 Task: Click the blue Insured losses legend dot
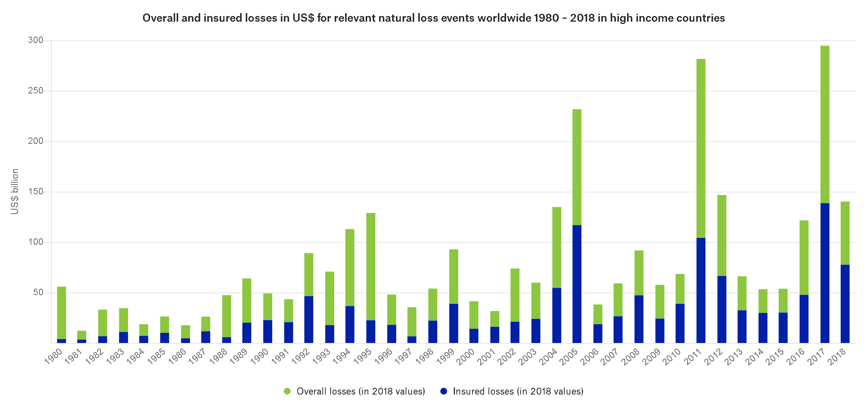444,391
